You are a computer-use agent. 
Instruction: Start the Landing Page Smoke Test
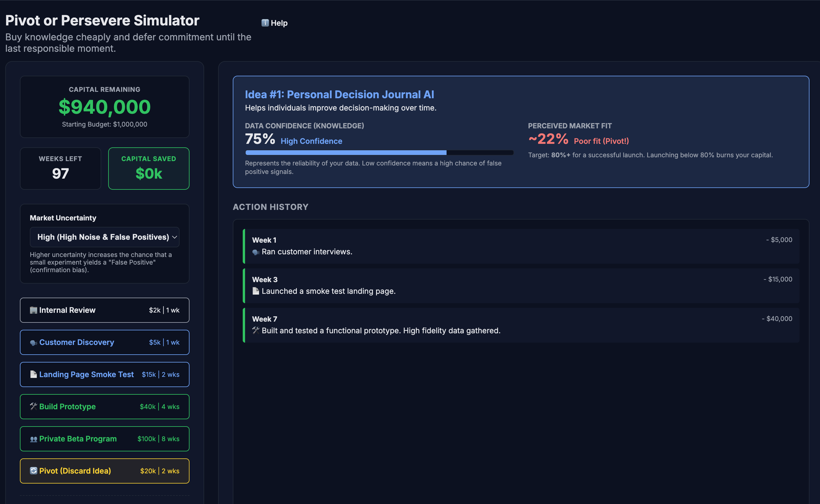click(105, 374)
